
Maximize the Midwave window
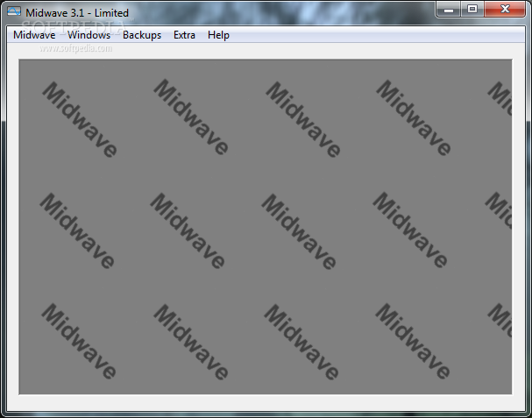(x=472, y=9)
